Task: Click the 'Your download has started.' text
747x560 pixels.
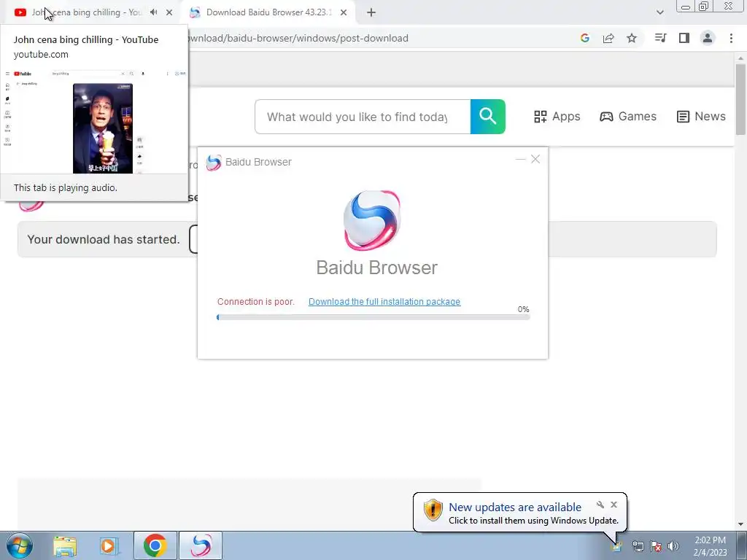Action: tap(104, 239)
